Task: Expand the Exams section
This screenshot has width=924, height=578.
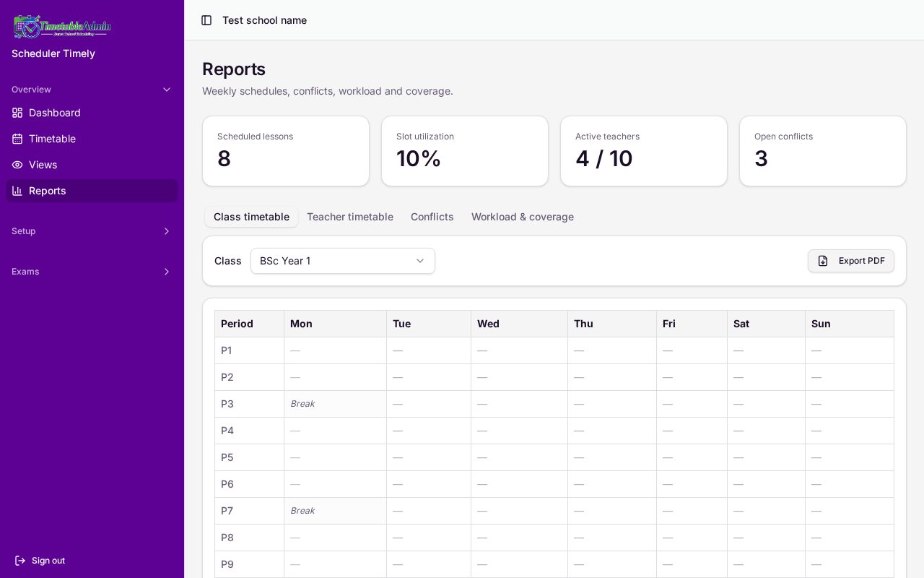Action: [92, 272]
